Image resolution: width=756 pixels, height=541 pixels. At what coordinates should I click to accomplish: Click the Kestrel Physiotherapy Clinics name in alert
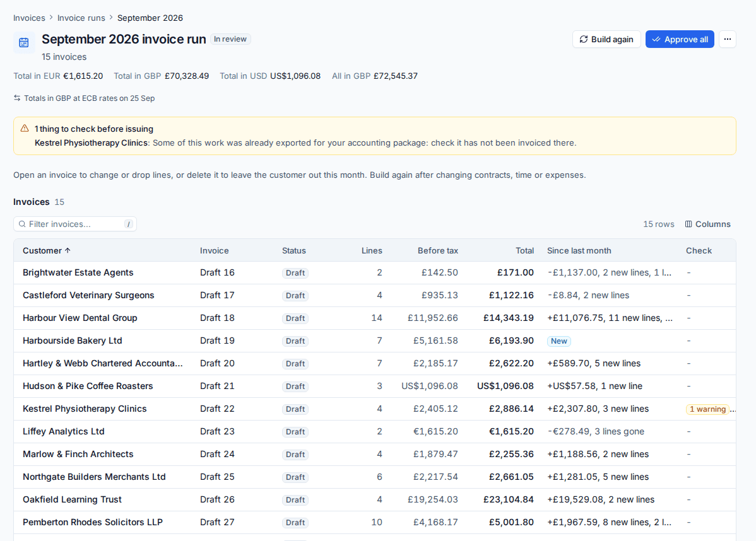[91, 143]
